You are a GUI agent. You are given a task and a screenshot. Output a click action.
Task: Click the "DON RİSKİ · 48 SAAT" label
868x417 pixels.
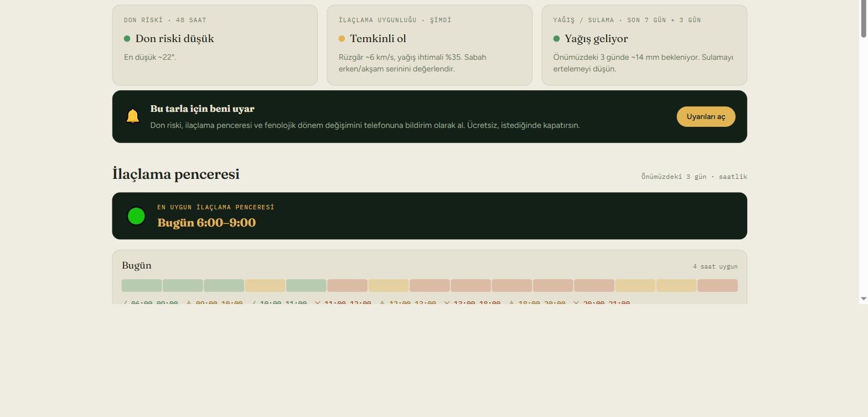(x=165, y=20)
